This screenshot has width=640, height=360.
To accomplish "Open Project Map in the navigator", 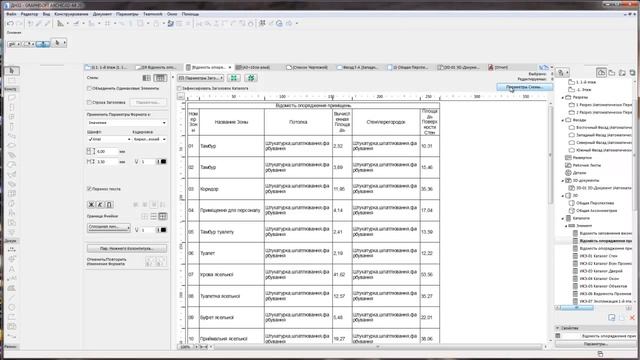I will coord(601,72).
